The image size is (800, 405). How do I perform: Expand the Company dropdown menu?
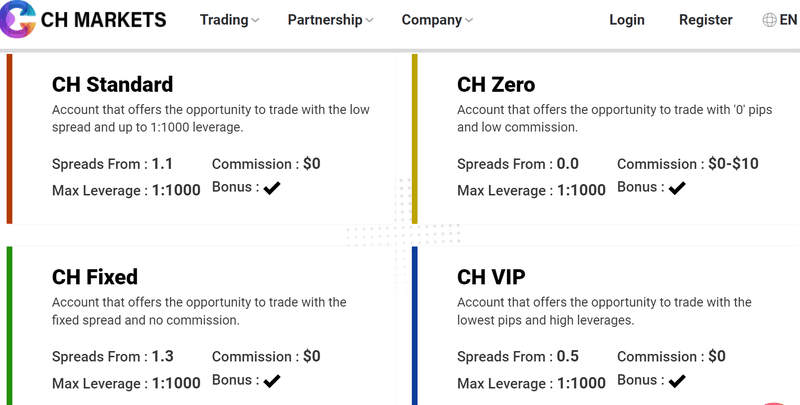point(437,20)
